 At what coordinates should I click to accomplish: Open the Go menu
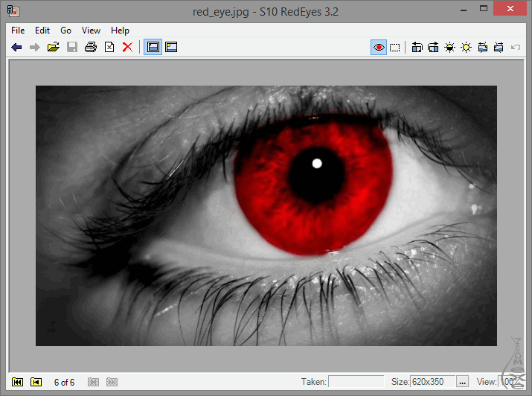[x=66, y=31]
